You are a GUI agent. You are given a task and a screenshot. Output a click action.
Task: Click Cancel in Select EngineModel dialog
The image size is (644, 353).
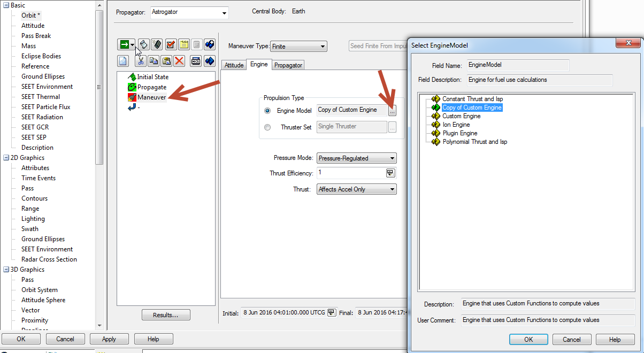[571, 340]
